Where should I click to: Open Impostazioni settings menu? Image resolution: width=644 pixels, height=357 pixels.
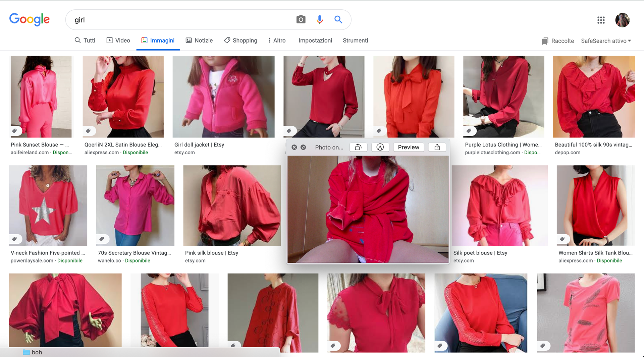[315, 41]
